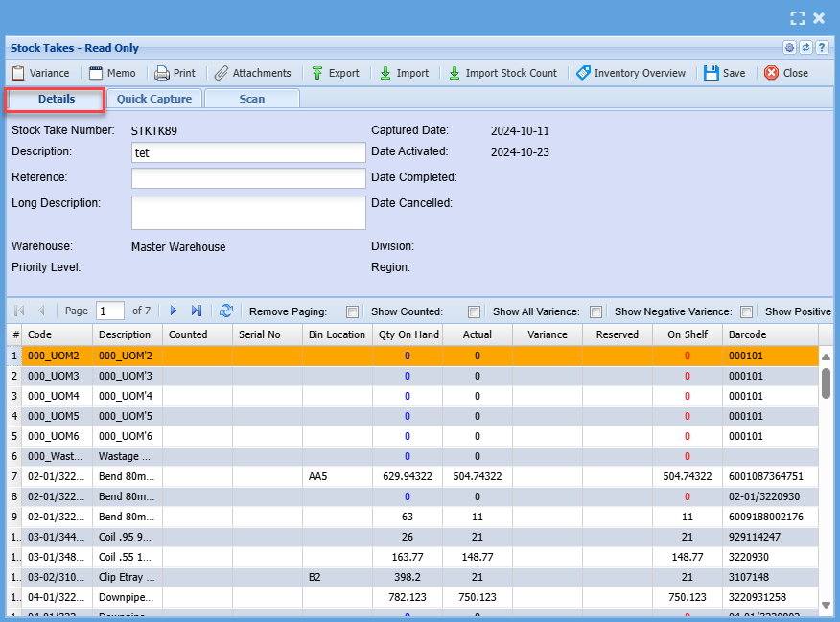Enable the Remove Paging checkbox

pyautogui.click(x=353, y=311)
